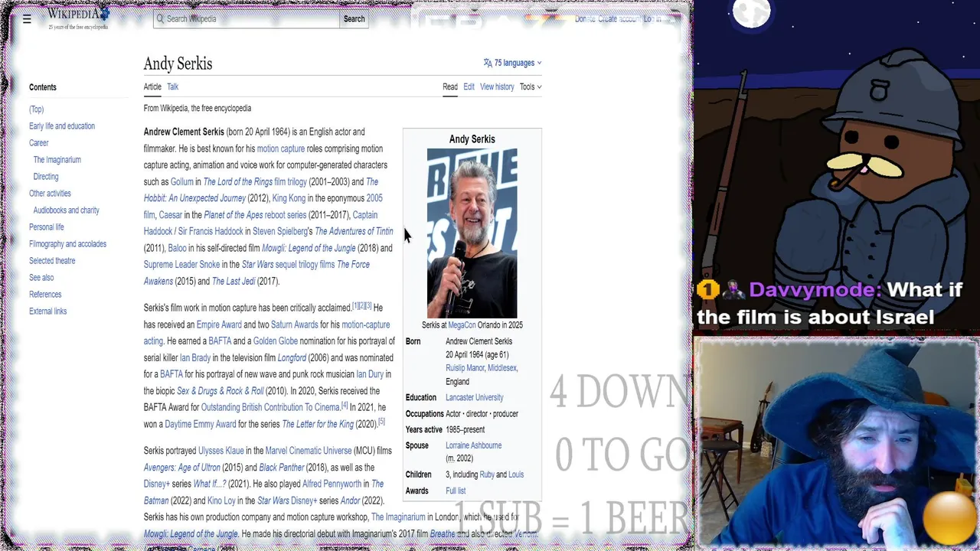Open The Adventures of Tintin link
Screen dimensions: 980x551
[x=354, y=231]
